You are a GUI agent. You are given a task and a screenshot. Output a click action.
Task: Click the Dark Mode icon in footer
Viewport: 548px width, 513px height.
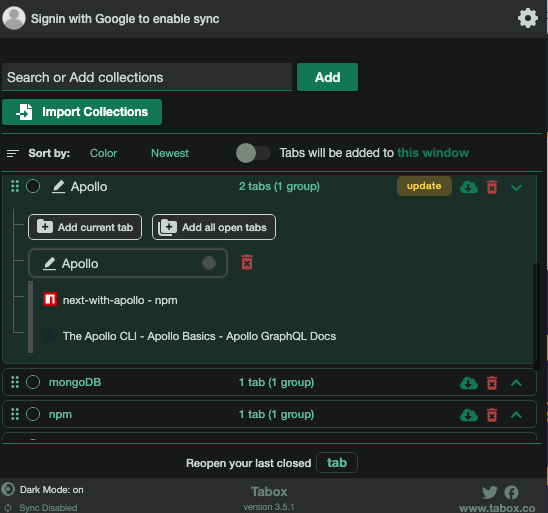click(8, 490)
